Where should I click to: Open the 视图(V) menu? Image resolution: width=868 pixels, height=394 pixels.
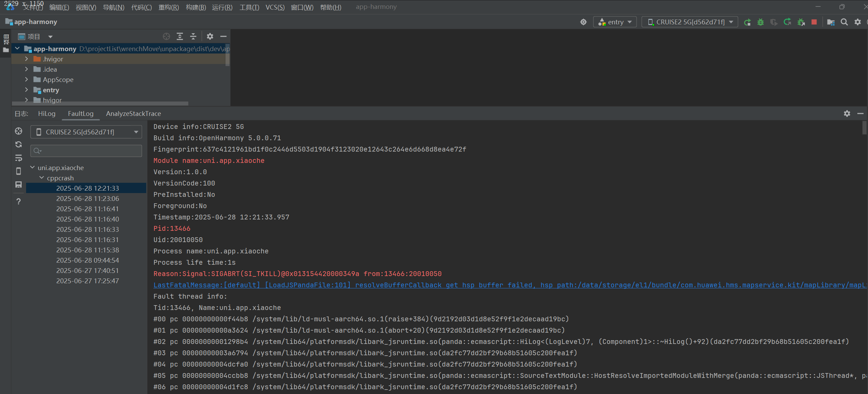(86, 7)
